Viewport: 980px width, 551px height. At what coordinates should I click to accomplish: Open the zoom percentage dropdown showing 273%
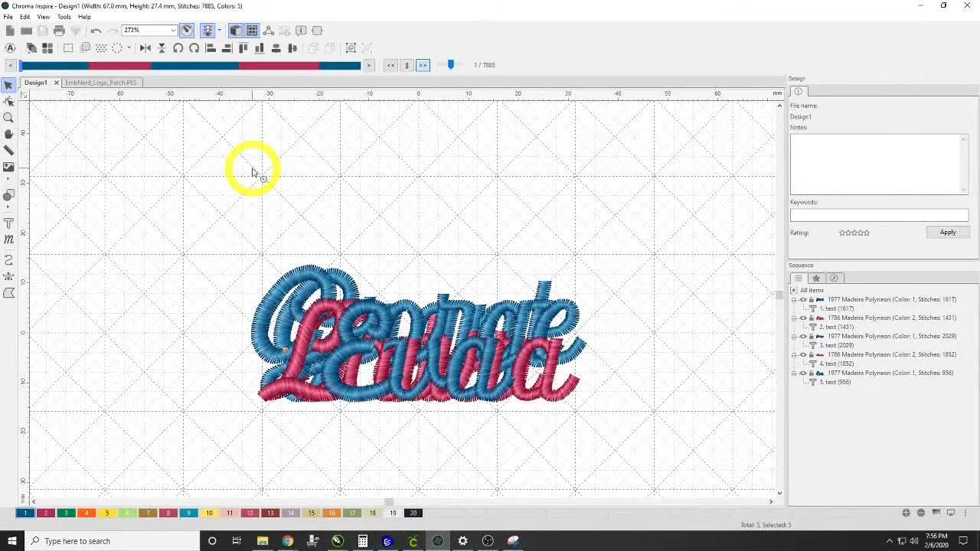(173, 31)
